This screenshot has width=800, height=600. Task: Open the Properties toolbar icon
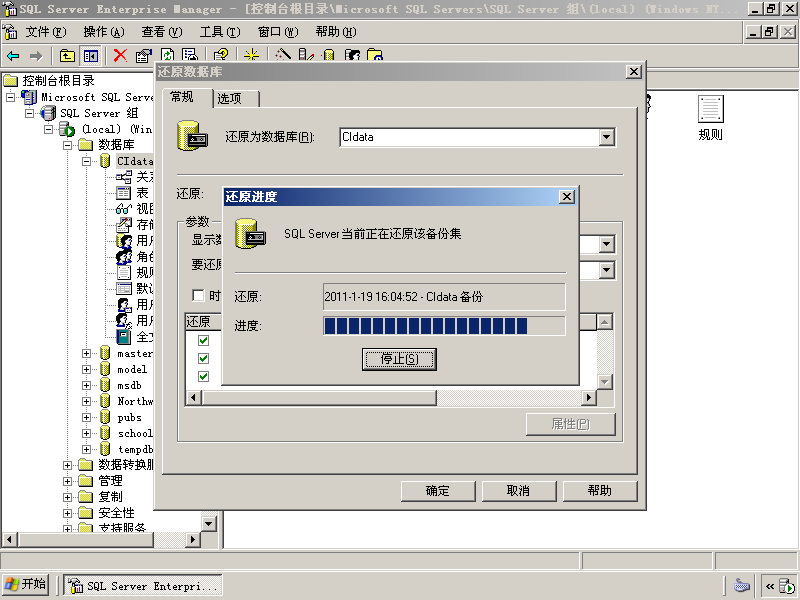click(144, 55)
